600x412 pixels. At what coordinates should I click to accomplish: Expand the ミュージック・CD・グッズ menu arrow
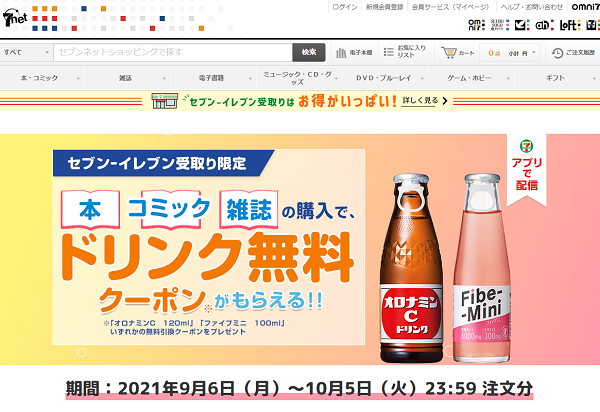tap(336, 78)
